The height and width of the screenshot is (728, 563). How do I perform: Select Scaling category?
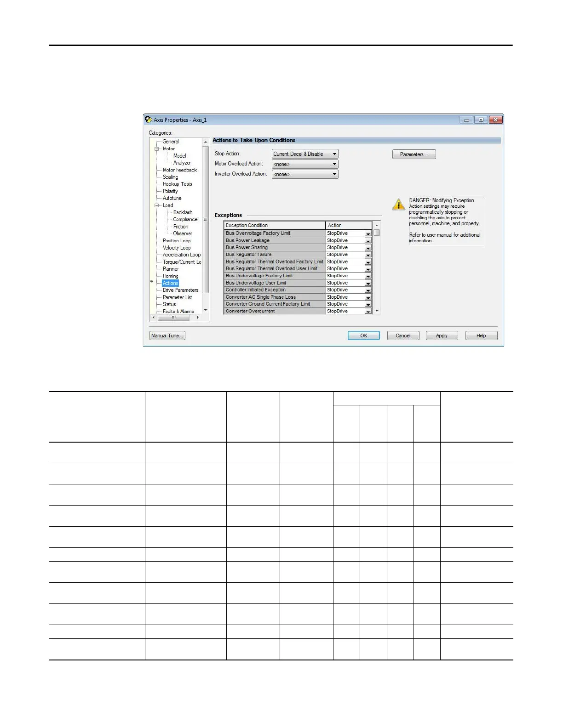(170, 177)
